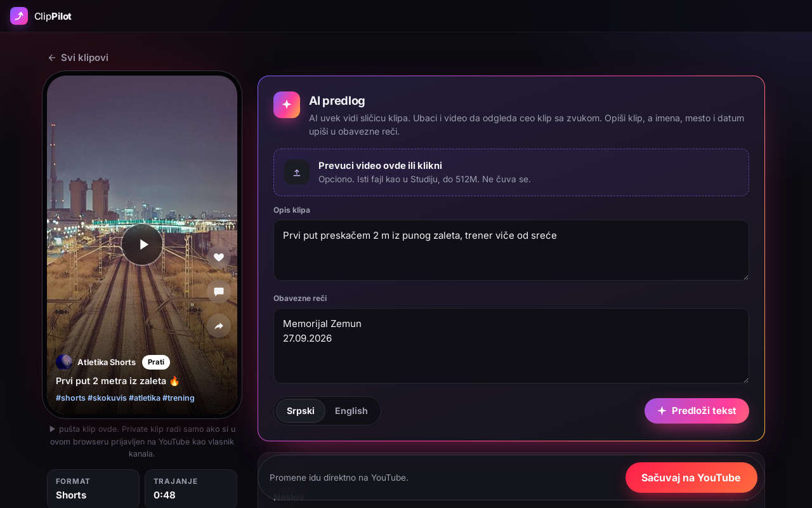This screenshot has height=508, width=812.
Task: Focus the Opis klipa text field
Action: (511, 250)
